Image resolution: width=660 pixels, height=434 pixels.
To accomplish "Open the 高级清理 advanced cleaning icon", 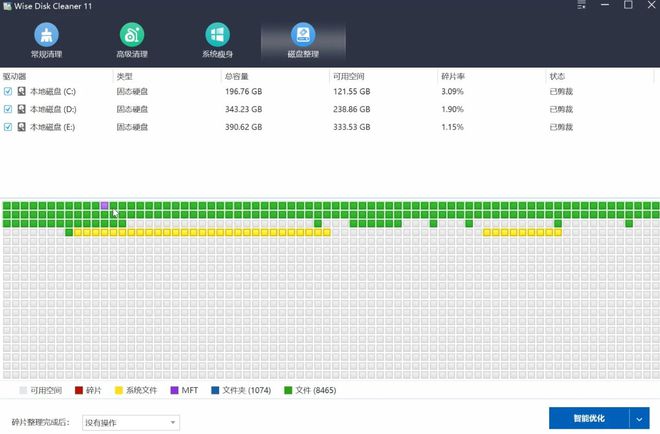I will [130, 35].
